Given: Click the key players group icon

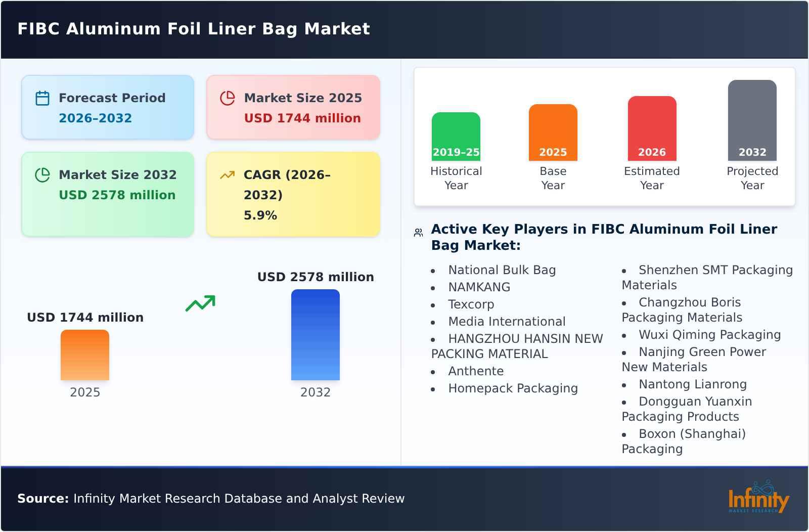Looking at the screenshot, I should coord(417,231).
